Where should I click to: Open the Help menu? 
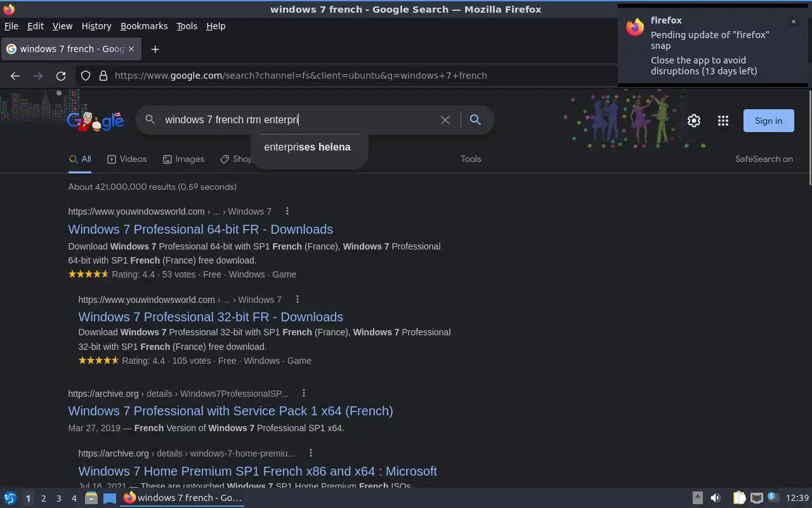pyautogui.click(x=216, y=26)
